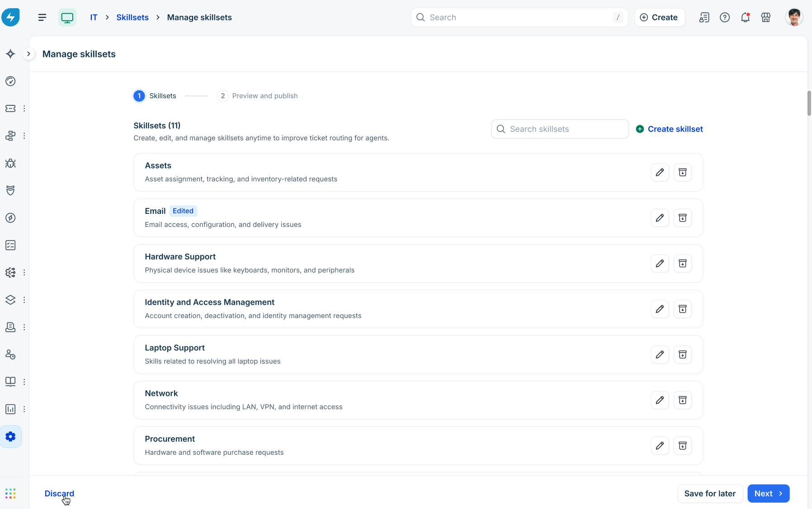This screenshot has height=509, width=812.
Task: Click Save for later
Action: point(710,494)
